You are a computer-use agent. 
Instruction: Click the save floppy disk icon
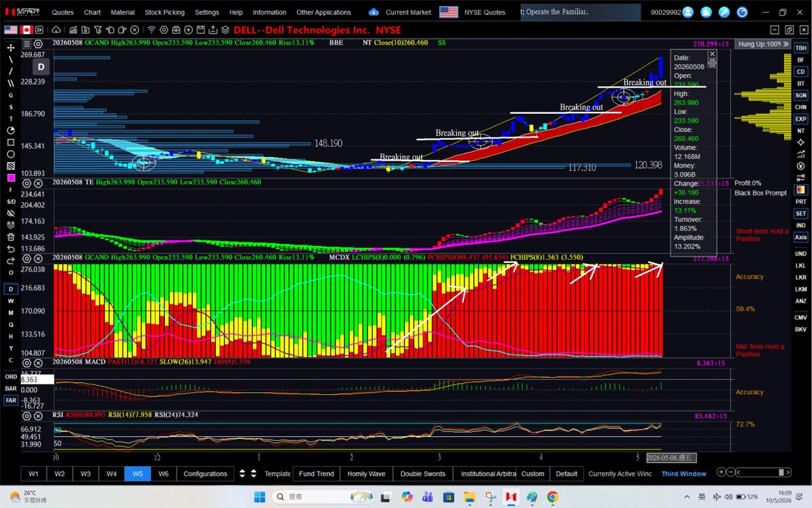[200, 30]
